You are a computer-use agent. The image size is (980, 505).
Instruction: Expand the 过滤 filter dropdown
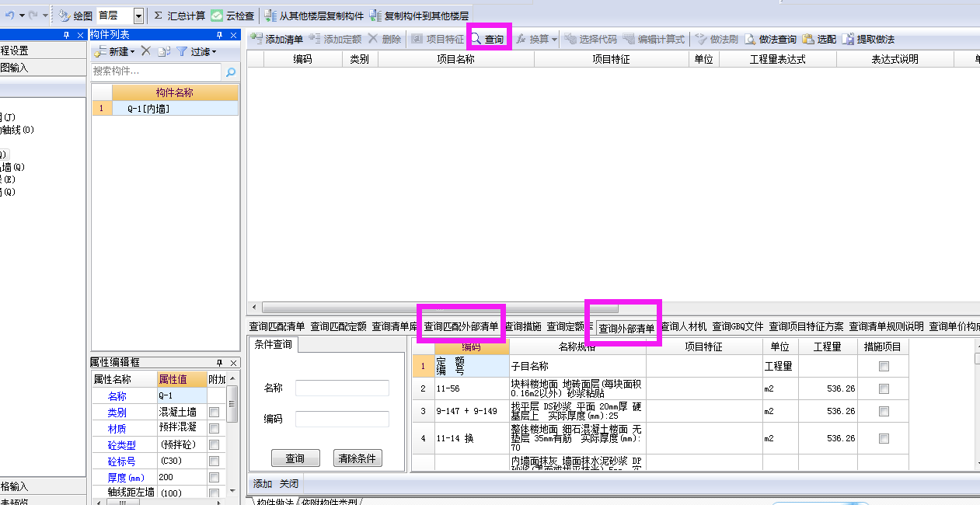[x=214, y=52]
